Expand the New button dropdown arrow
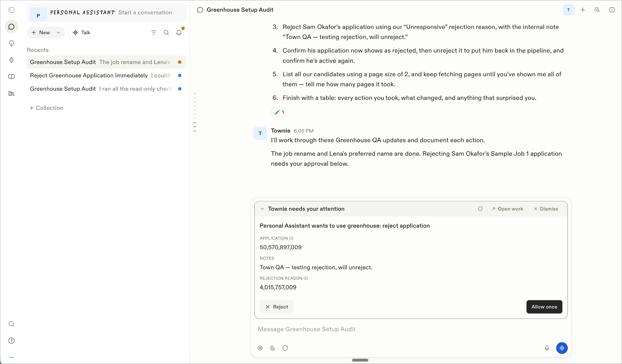 coord(58,32)
